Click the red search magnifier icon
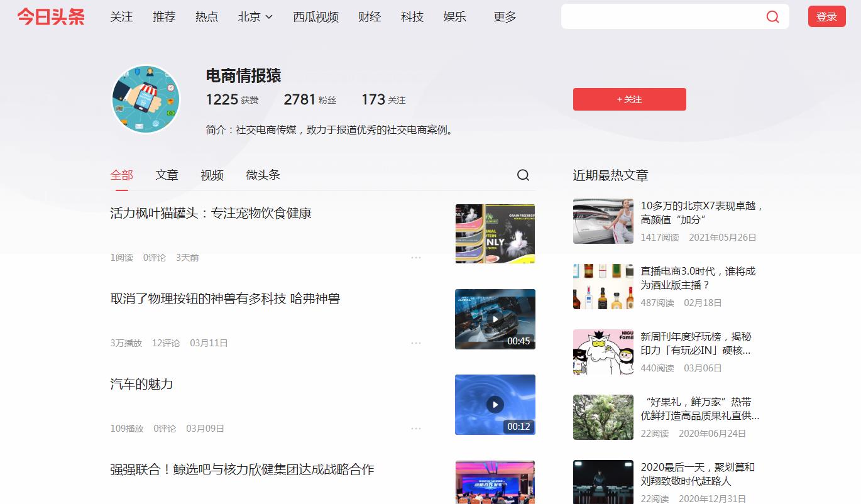The image size is (861, 504). pos(772,17)
